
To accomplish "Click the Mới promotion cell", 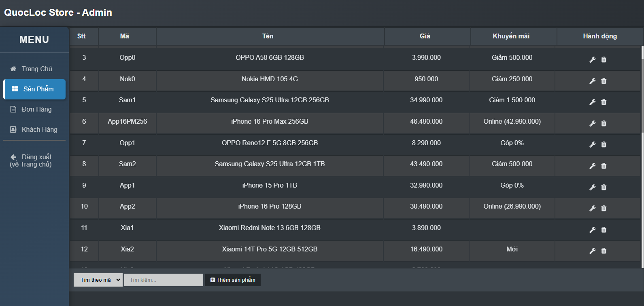I will [x=512, y=249].
